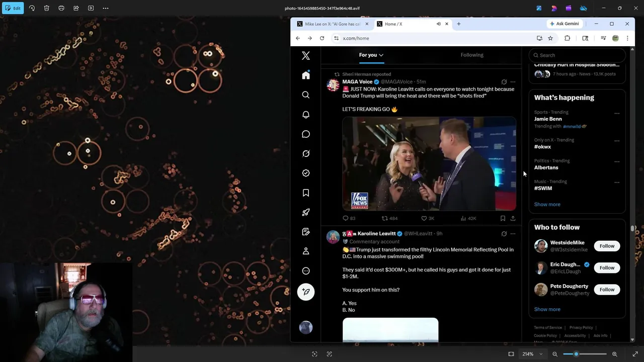Viewport: 644px width, 362px height.
Task: Click Ask Gemini button
Action: (x=564, y=24)
